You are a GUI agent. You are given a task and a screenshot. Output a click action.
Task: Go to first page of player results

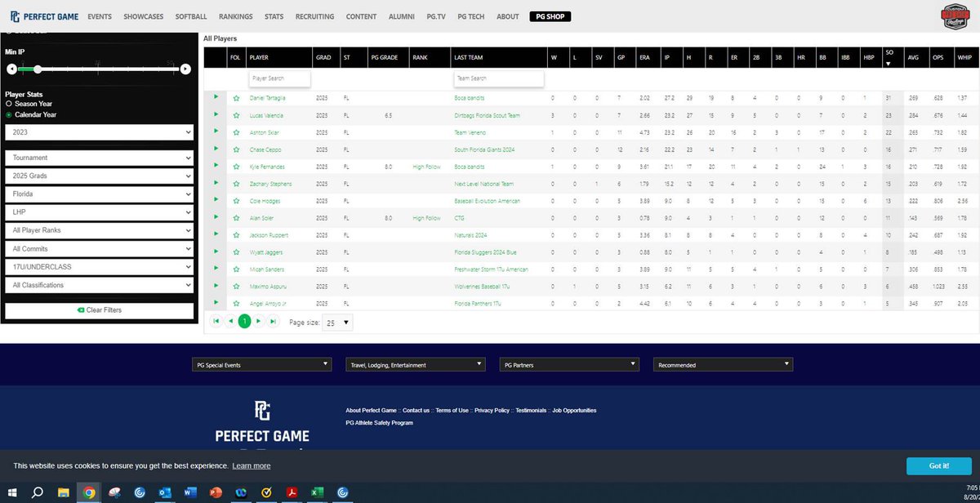(216, 322)
